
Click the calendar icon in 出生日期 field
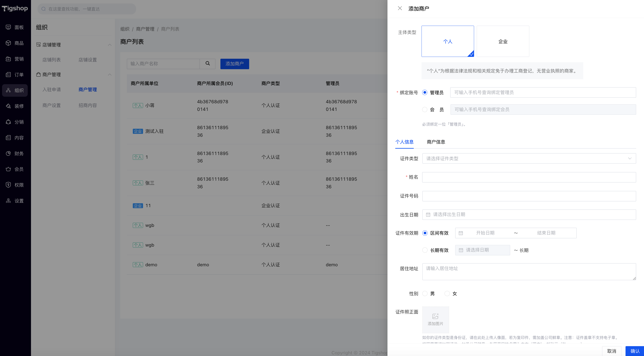coord(428,215)
